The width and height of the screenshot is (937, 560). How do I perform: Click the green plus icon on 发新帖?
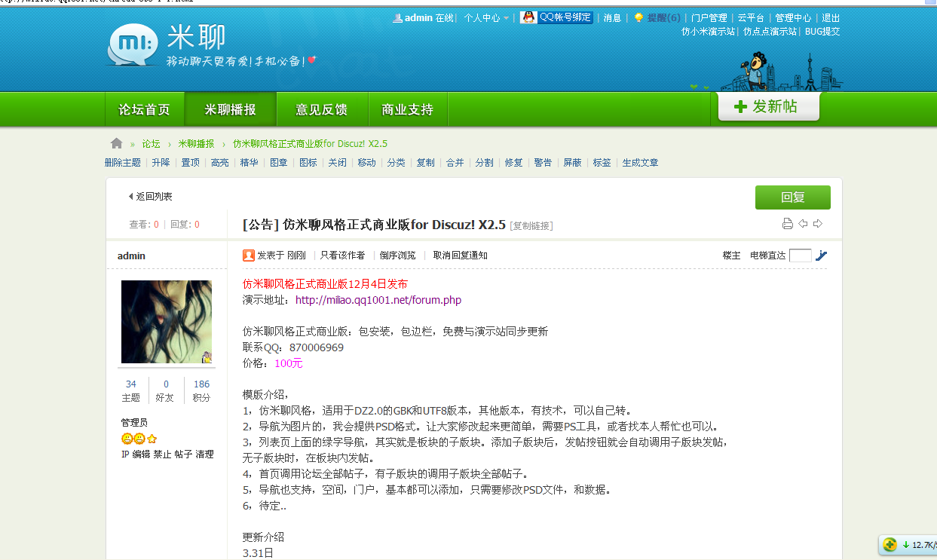(740, 107)
